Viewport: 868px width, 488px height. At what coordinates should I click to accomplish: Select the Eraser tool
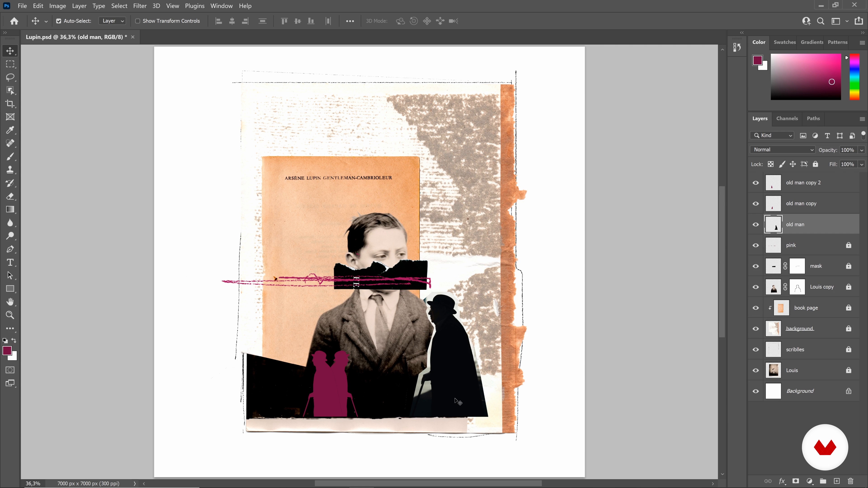pyautogui.click(x=10, y=196)
